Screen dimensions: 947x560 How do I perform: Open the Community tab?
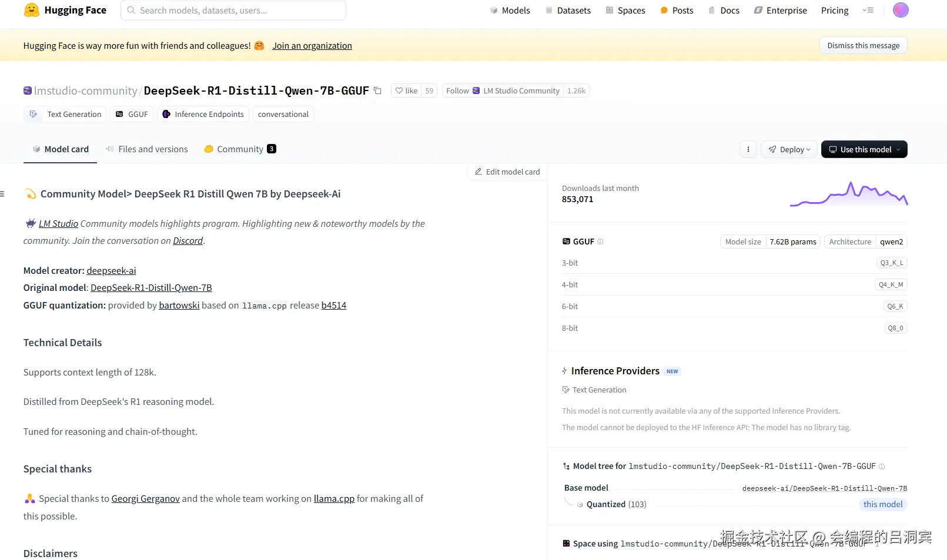pos(240,149)
